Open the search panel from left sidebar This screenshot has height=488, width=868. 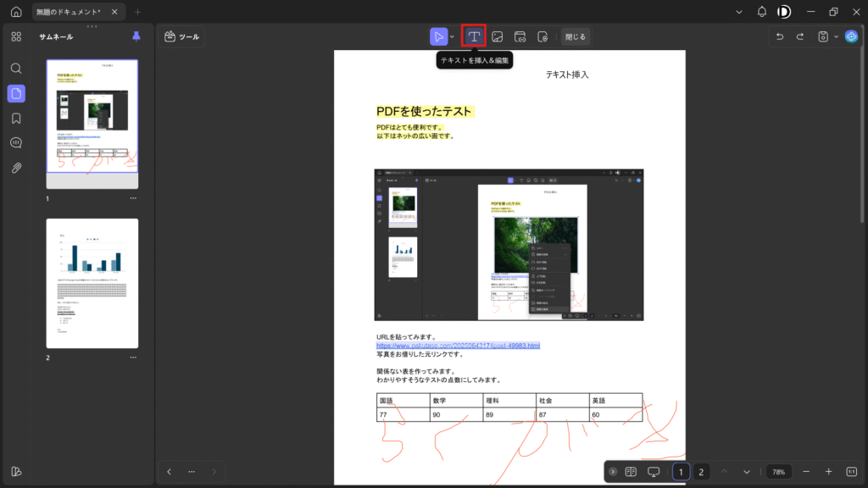tap(16, 68)
